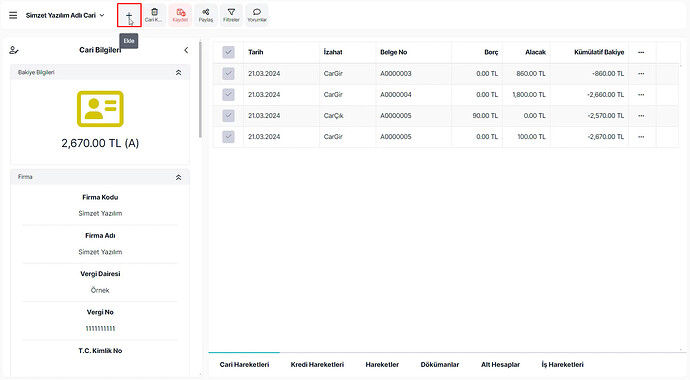Open the Simzet Yazılım Adlı Cari dropdown

(x=65, y=15)
